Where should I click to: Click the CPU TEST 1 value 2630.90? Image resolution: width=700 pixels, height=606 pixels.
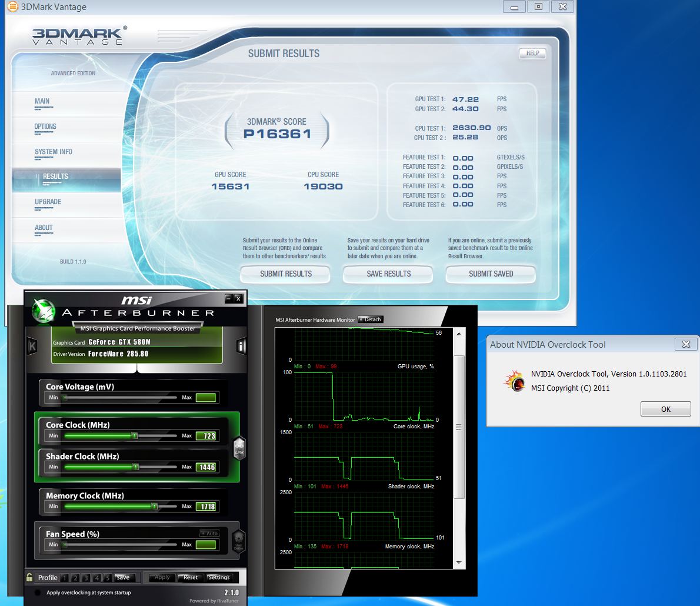[471, 128]
